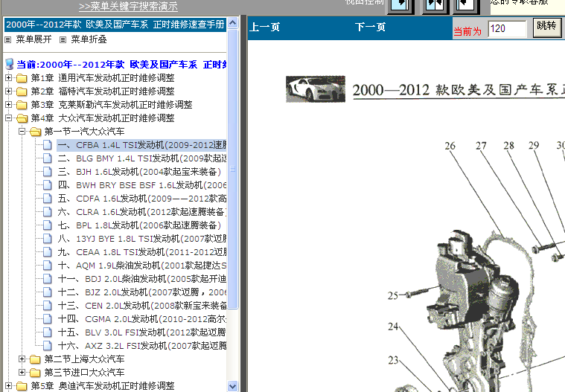565x392 pixels.
Task: Click folder icon of 第2章 福特汽车
Action: click(22, 91)
